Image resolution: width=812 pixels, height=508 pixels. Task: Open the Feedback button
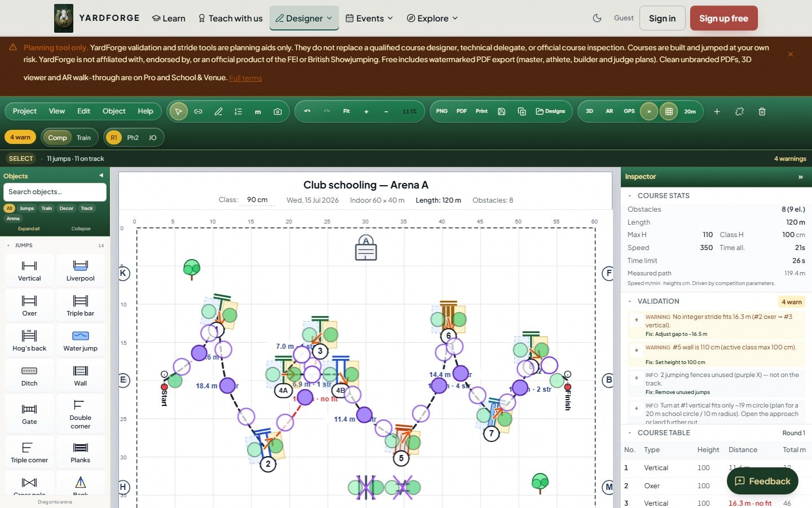(x=762, y=481)
